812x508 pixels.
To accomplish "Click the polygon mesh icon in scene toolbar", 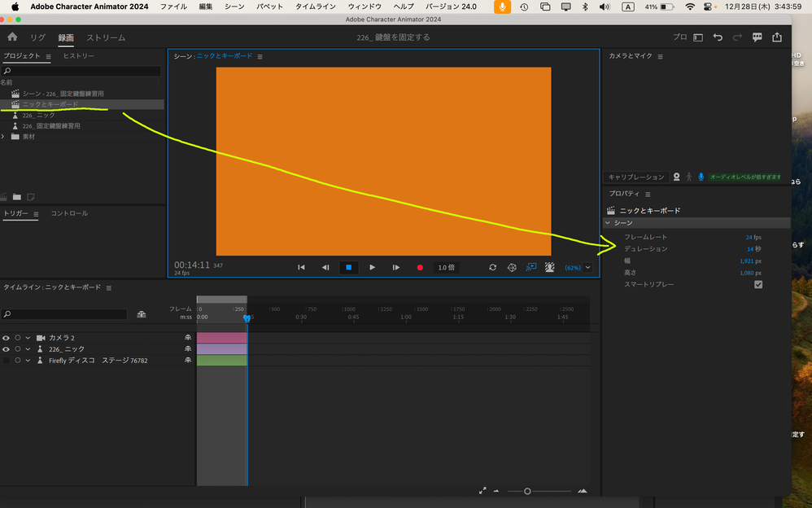I will point(512,268).
